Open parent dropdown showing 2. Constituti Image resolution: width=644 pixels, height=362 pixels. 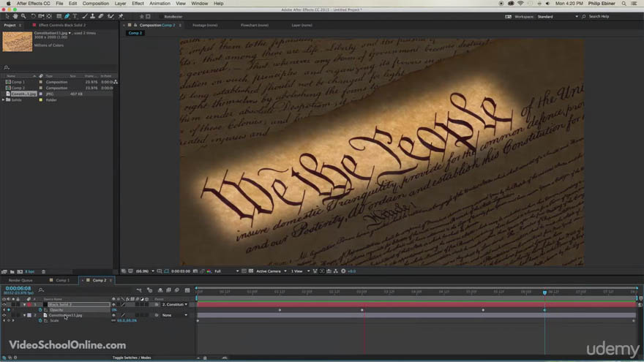(x=175, y=304)
